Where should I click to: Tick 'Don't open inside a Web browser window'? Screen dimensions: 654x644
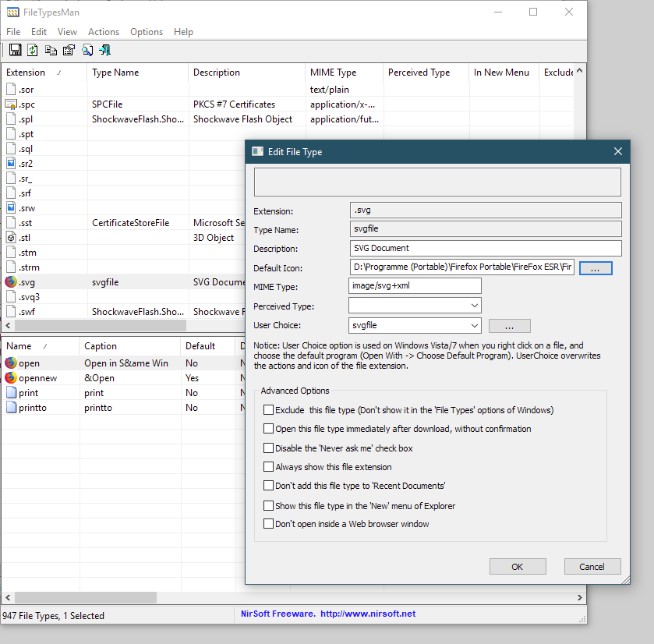click(269, 524)
